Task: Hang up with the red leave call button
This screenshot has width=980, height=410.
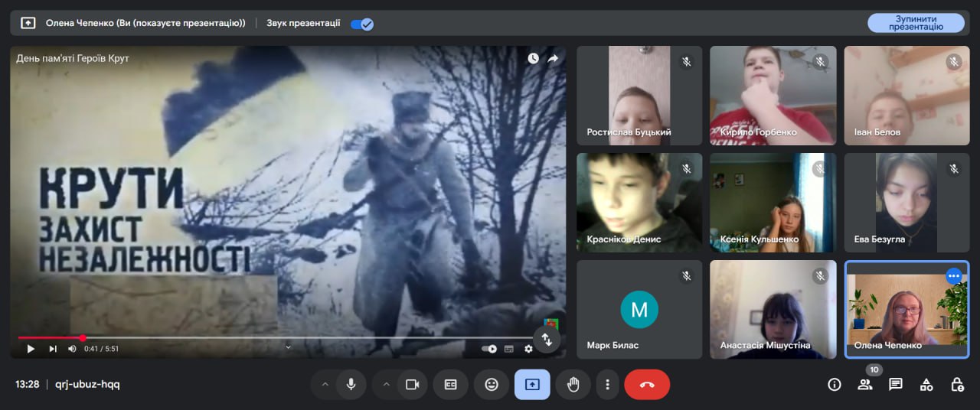Action: [x=647, y=385]
